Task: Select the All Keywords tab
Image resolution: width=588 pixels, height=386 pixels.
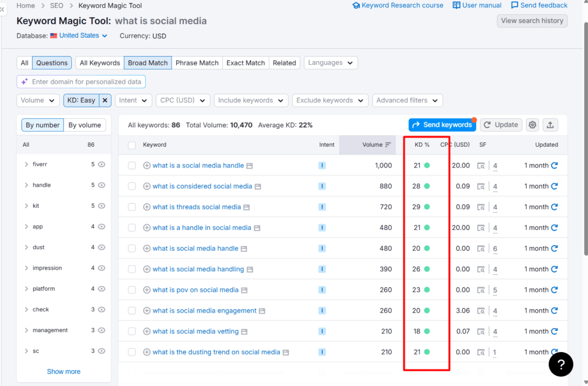Action: click(x=100, y=63)
